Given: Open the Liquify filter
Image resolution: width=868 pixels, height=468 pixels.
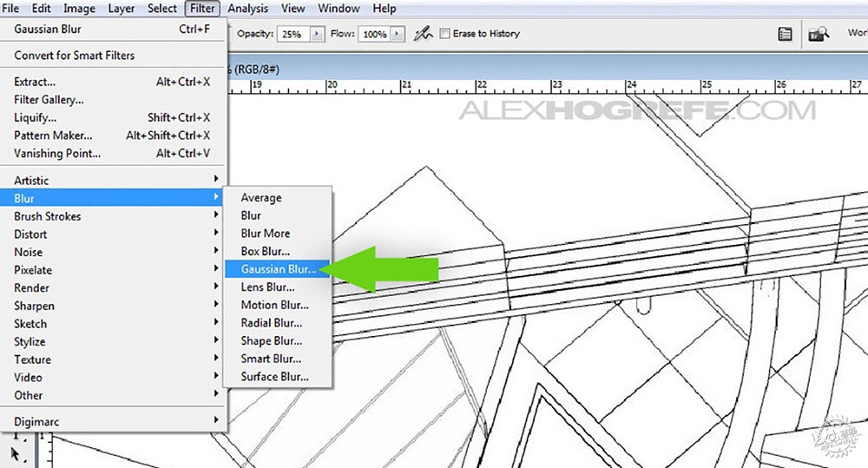Looking at the screenshot, I should coord(112,117).
